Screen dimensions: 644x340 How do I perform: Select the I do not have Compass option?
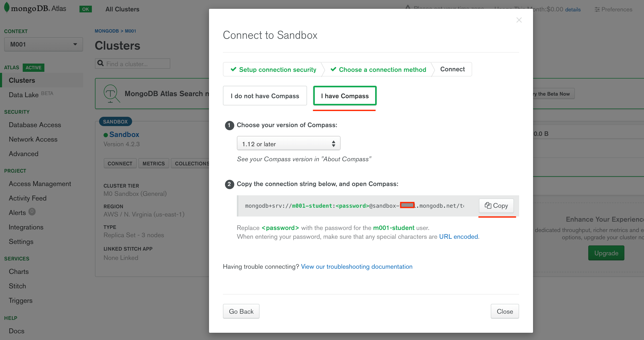point(265,96)
